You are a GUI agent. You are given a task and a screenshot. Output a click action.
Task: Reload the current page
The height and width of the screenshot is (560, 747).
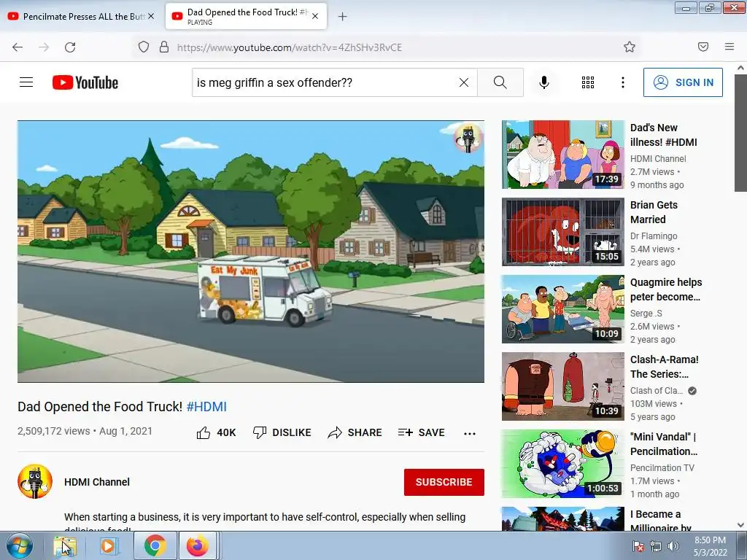tap(70, 47)
